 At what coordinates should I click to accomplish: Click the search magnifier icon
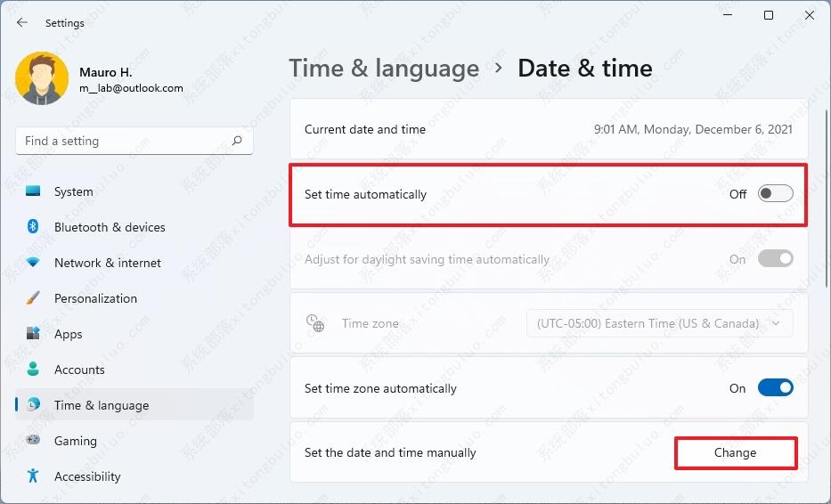(x=237, y=141)
